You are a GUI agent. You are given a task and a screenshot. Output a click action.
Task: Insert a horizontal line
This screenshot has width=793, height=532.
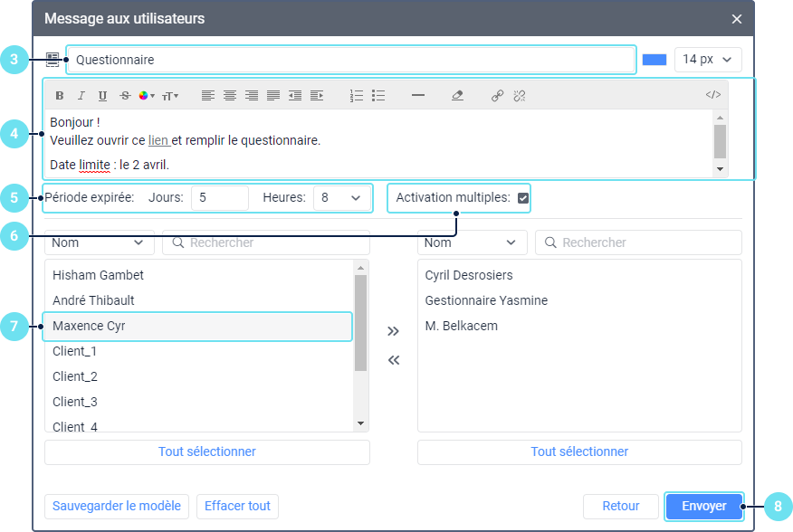418,96
